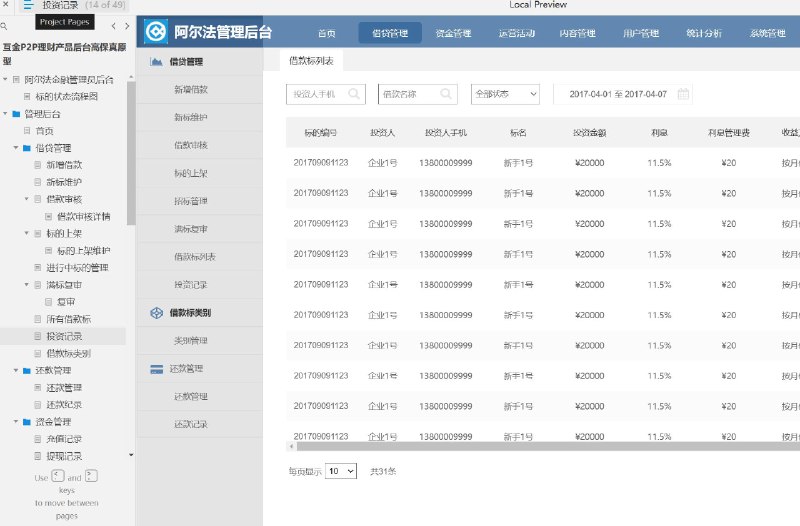800x526 pixels.
Task: Click 新标维护 in the app sidebar
Action: (x=191, y=117)
